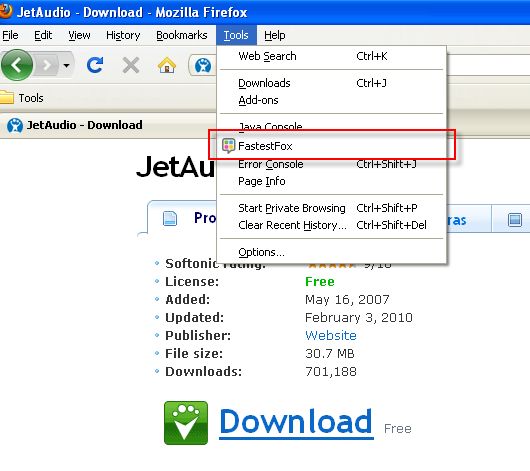Click the Free license text
The height and width of the screenshot is (471, 530).
[320, 281]
